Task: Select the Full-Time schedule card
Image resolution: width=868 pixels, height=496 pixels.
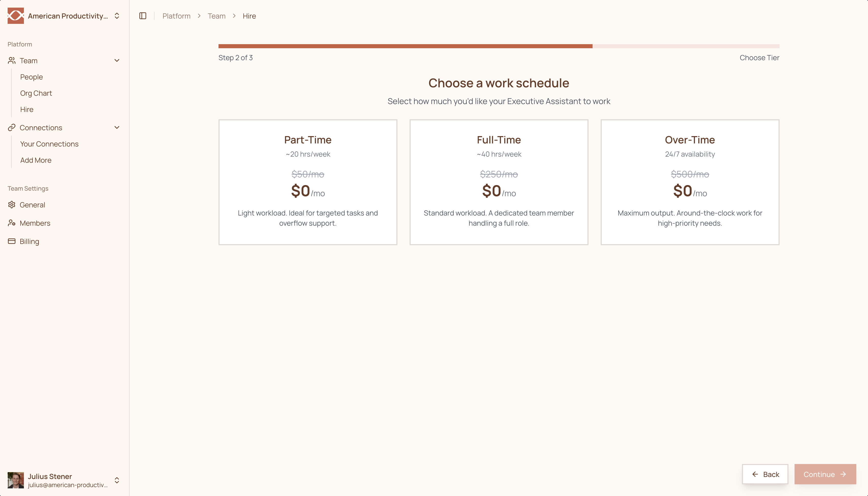Action: click(x=499, y=182)
